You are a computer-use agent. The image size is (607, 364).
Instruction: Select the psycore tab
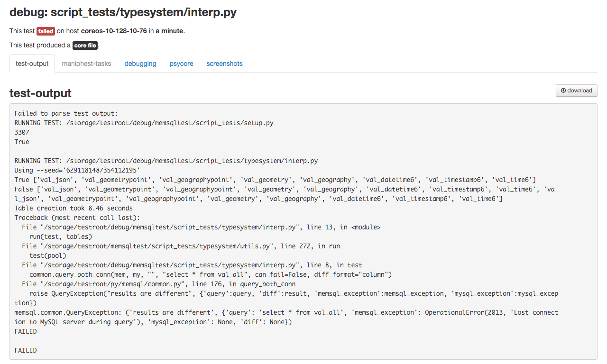coord(181,64)
